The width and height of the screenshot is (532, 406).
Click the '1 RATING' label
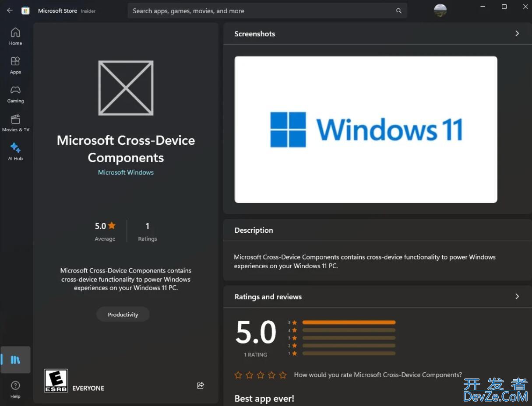256,355
